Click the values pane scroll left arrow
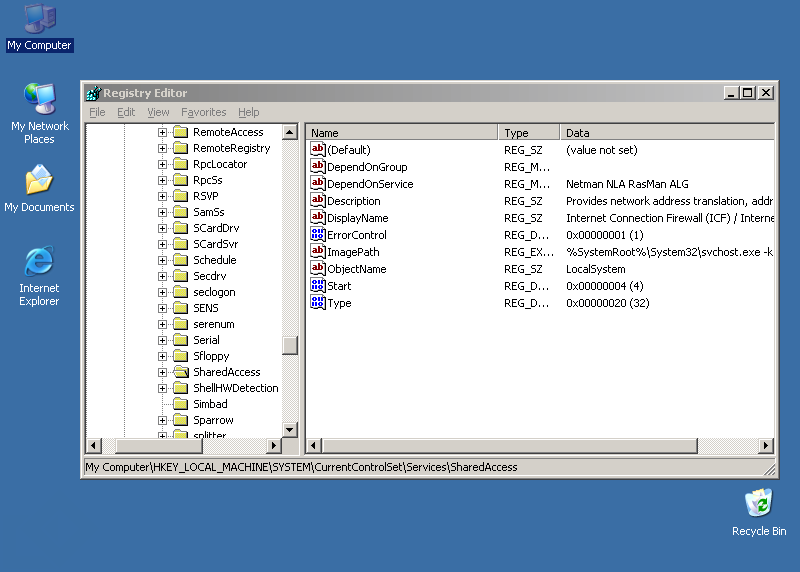This screenshot has width=800, height=572. pos(314,446)
